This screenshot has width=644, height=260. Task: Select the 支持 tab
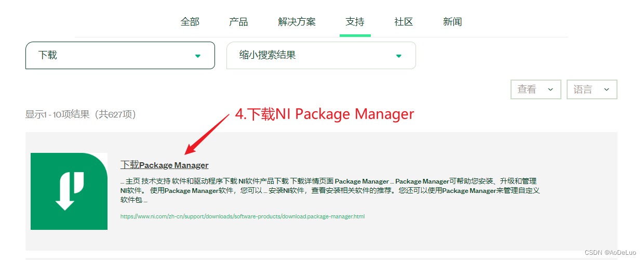(355, 22)
